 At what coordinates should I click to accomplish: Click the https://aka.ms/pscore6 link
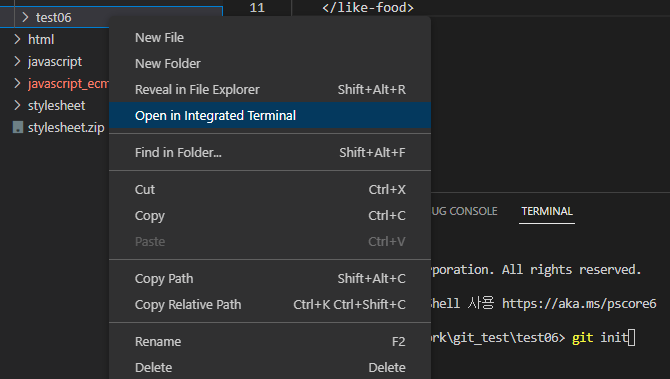click(x=579, y=304)
